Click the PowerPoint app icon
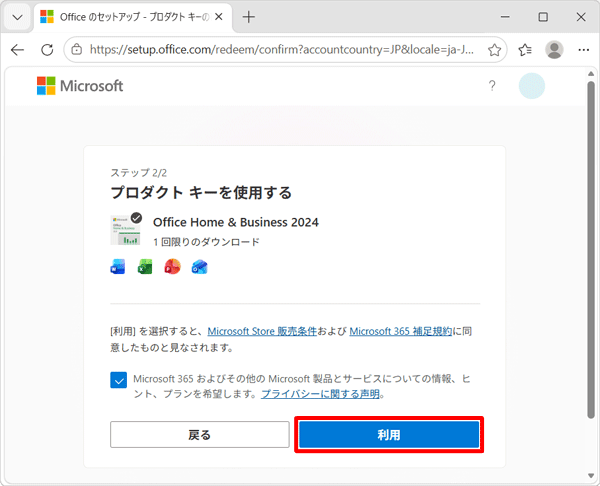The width and height of the screenshot is (600, 486). click(x=173, y=267)
